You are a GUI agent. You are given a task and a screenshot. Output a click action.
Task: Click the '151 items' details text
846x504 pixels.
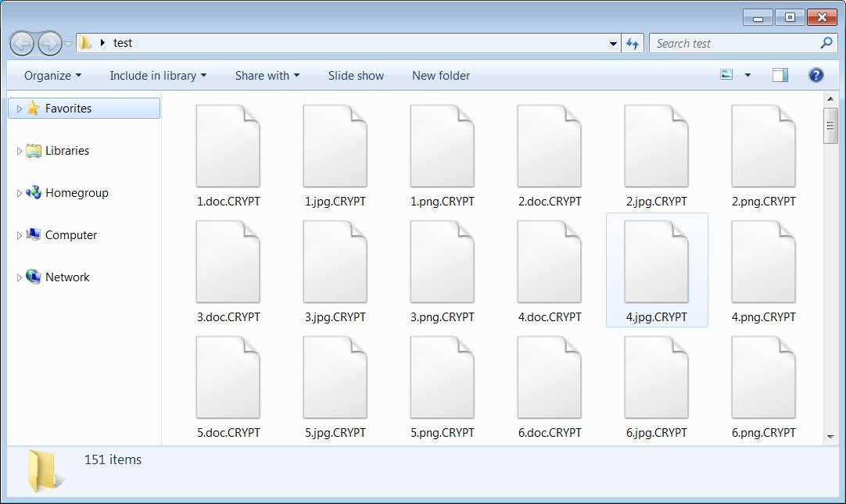coord(113,459)
